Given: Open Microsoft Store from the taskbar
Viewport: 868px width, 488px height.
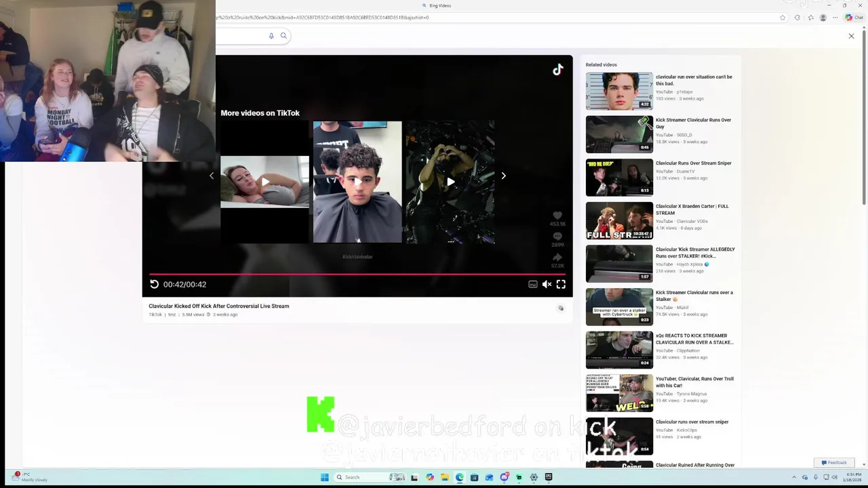Looking at the screenshot, I should (475, 477).
